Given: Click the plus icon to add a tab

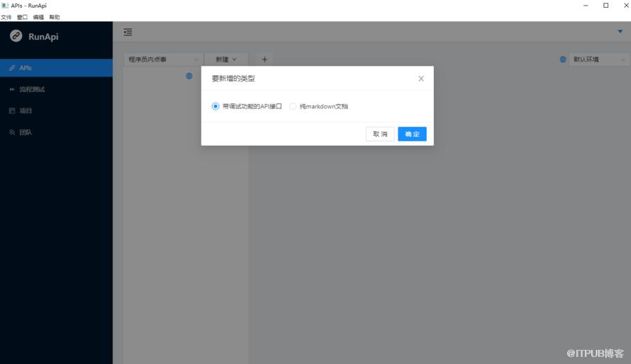Looking at the screenshot, I should pyautogui.click(x=264, y=59).
